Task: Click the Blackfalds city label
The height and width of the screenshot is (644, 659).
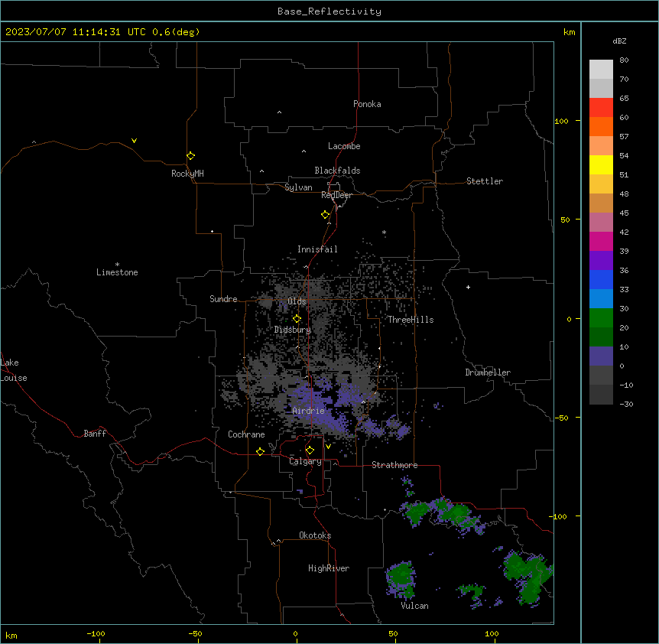Action: pos(337,171)
